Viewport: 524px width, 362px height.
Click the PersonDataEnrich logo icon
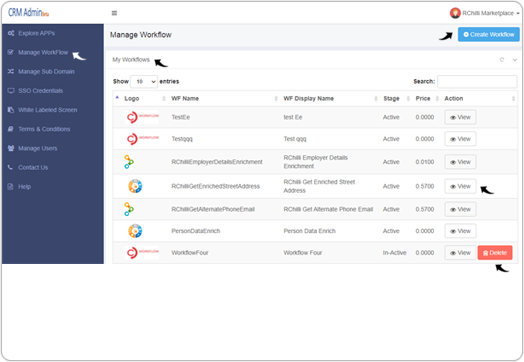pos(135,231)
